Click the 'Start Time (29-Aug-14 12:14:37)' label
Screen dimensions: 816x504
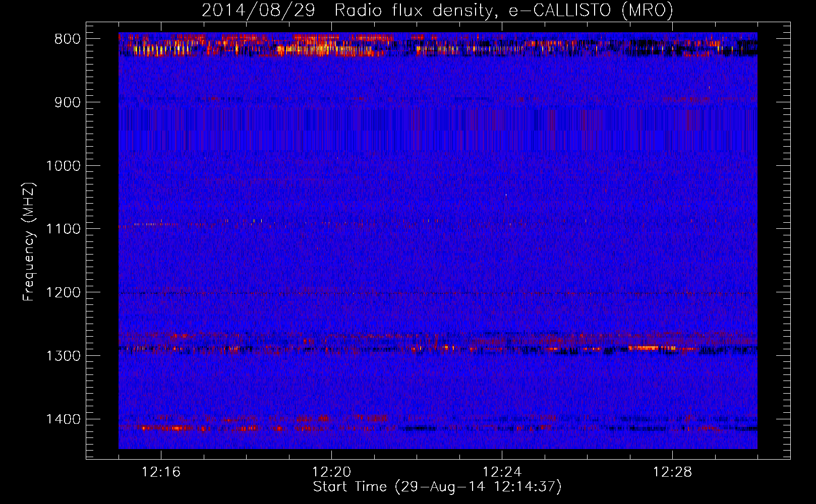tap(437, 487)
